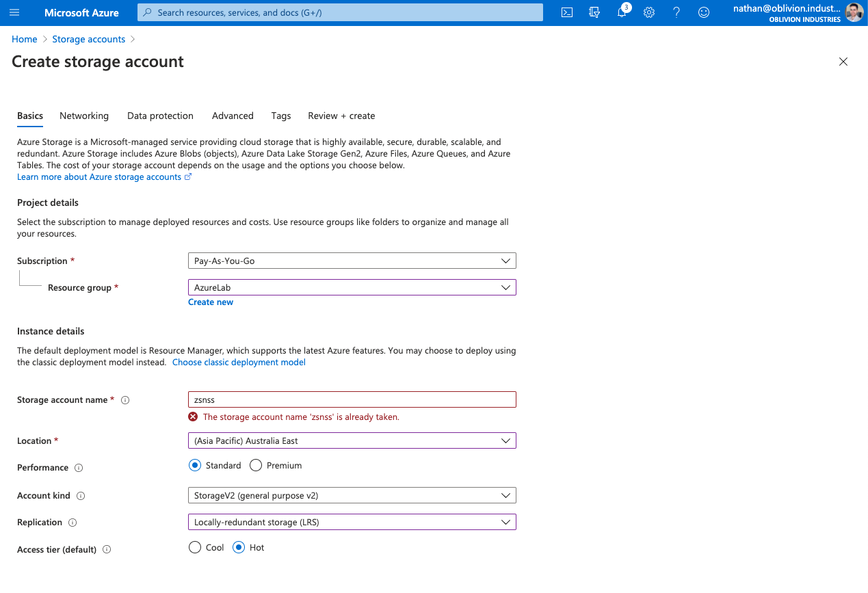
Task: Click Choose classic deployment model link
Action: pyautogui.click(x=239, y=363)
